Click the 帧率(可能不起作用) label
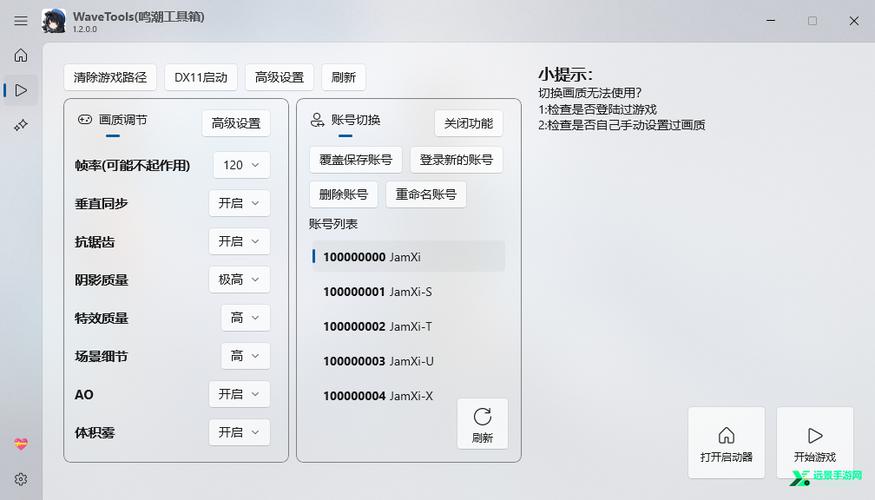The image size is (875, 500). click(x=132, y=165)
